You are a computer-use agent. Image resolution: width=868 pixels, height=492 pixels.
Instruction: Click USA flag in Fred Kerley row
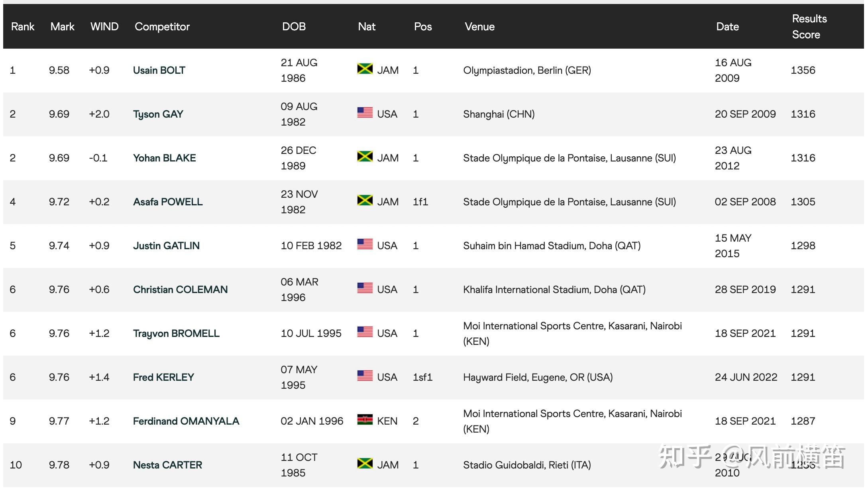(365, 376)
